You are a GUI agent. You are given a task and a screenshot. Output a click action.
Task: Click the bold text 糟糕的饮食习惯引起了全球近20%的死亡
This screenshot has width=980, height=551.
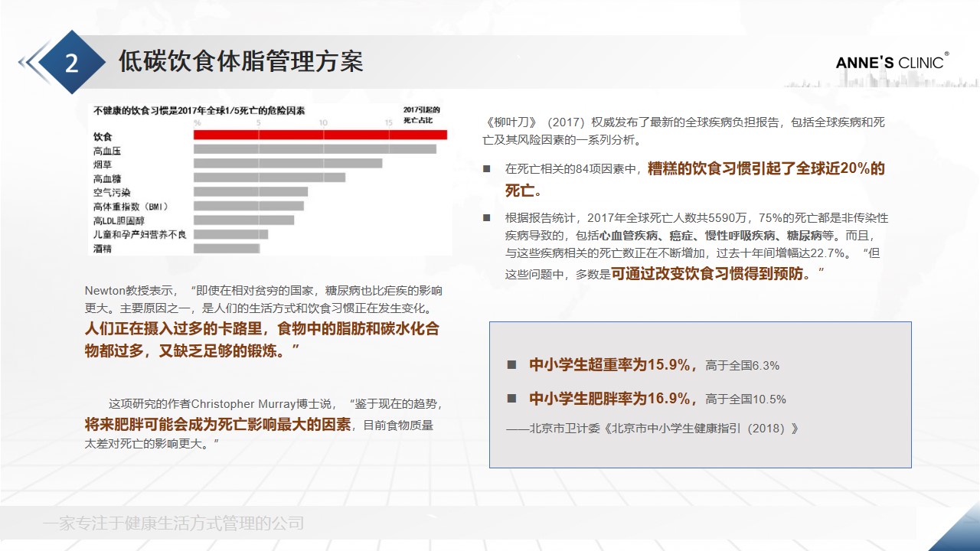point(766,169)
